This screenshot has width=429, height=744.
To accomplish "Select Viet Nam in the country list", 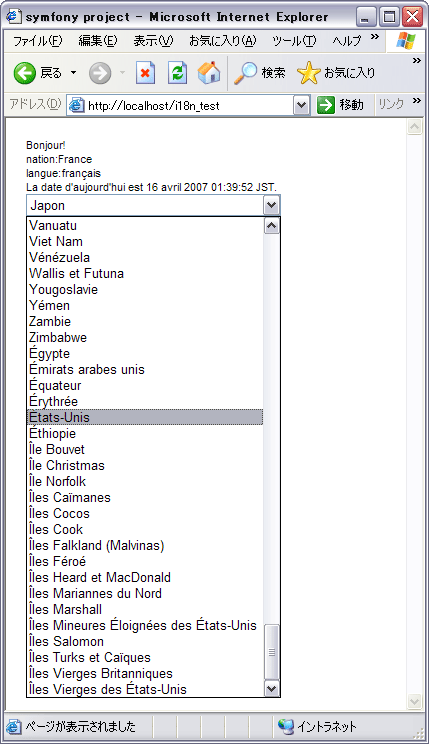I will pyautogui.click(x=145, y=241).
